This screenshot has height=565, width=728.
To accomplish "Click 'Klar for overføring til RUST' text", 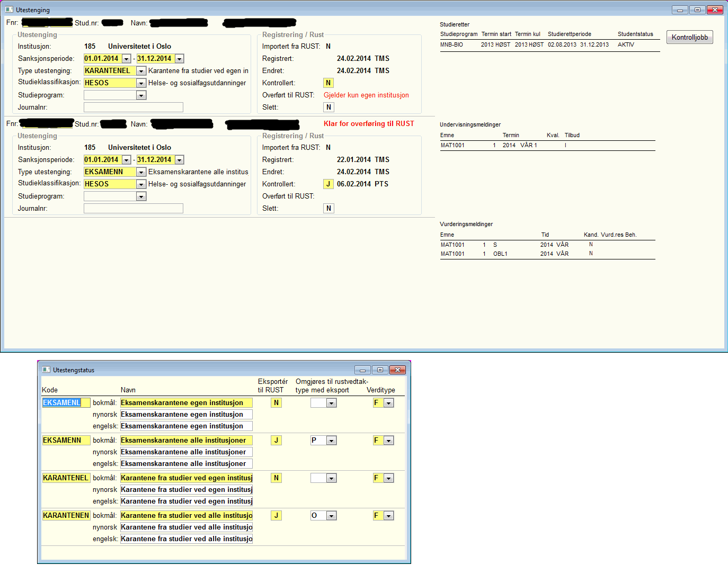I will point(369,124).
